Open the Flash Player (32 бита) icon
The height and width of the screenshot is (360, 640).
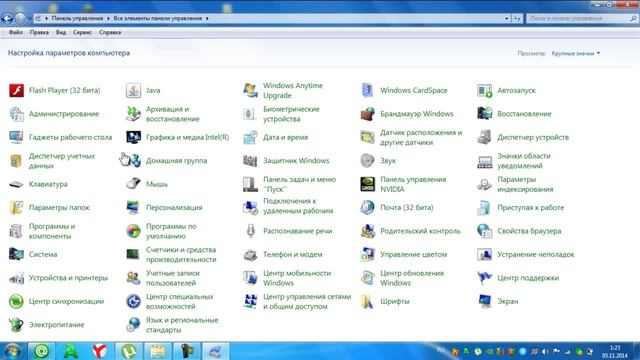pyautogui.click(x=17, y=90)
